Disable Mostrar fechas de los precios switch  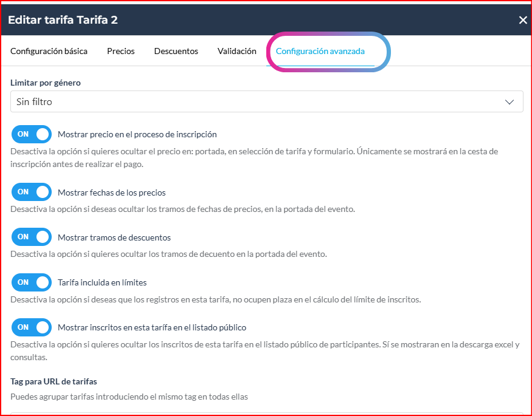pos(32,192)
